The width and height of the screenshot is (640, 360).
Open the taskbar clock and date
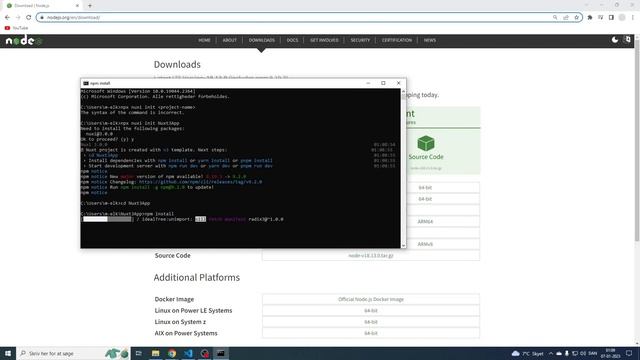611,353
